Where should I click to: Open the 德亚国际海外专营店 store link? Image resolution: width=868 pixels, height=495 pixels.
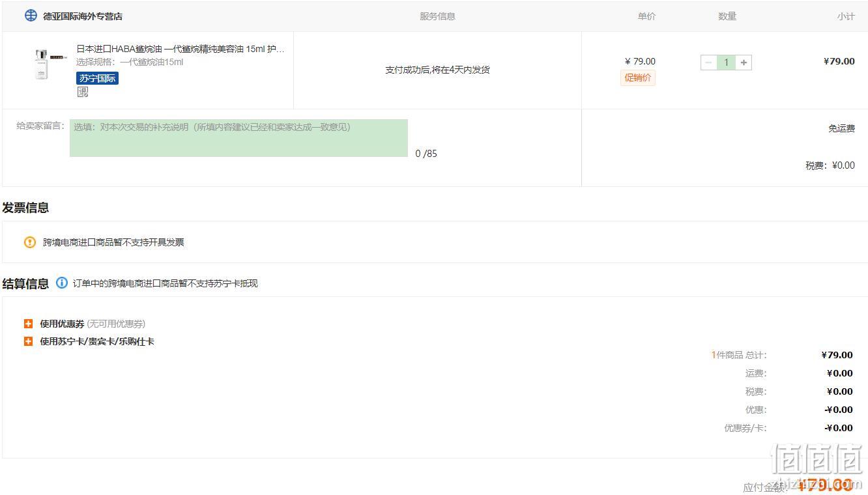coord(83,16)
